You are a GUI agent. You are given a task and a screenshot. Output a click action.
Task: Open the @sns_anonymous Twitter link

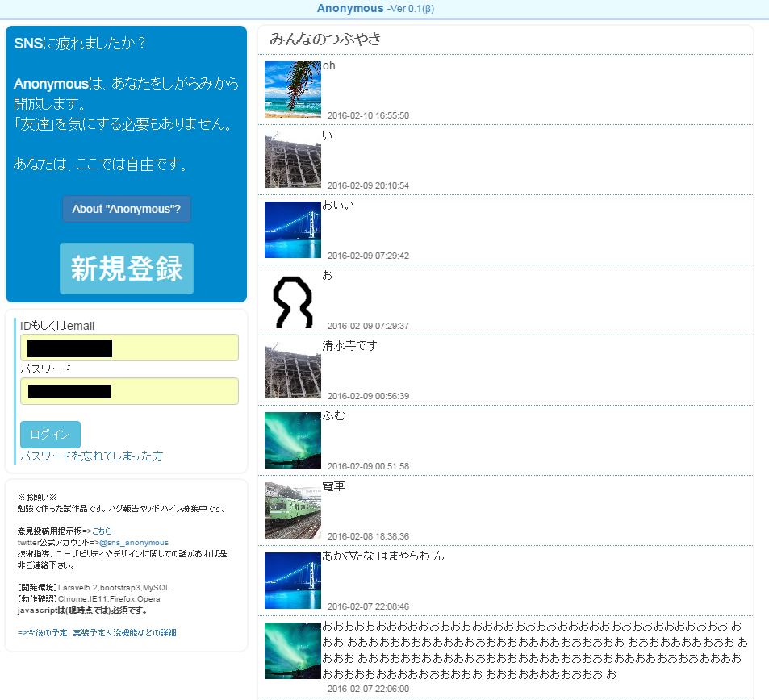(133, 543)
